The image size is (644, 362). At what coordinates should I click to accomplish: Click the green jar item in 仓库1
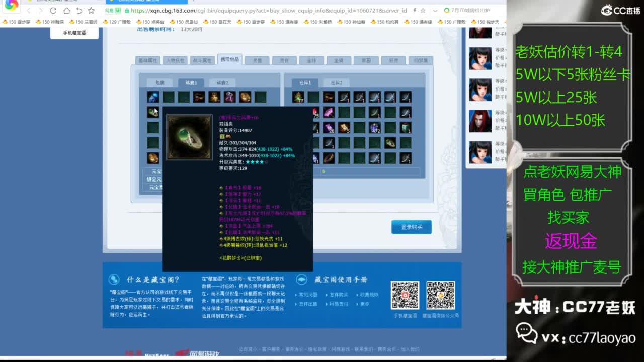tap(406, 128)
